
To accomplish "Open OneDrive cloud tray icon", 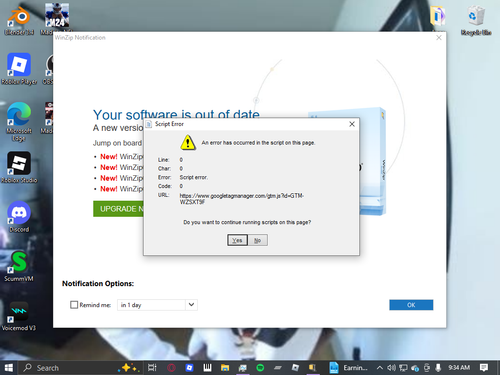I will pyautogui.click(x=415, y=368).
